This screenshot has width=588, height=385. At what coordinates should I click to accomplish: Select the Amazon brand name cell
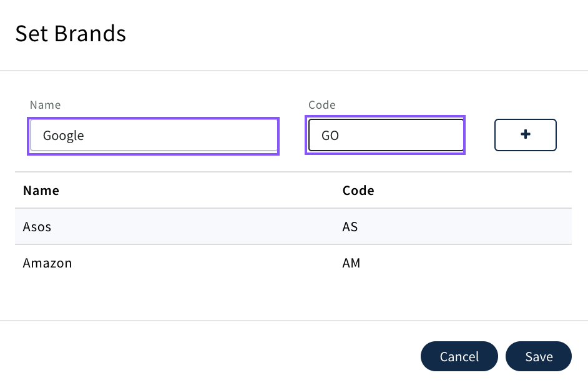(47, 263)
